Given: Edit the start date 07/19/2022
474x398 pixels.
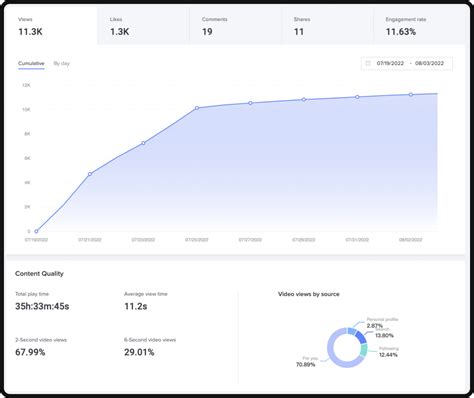Looking at the screenshot, I should click(390, 63).
